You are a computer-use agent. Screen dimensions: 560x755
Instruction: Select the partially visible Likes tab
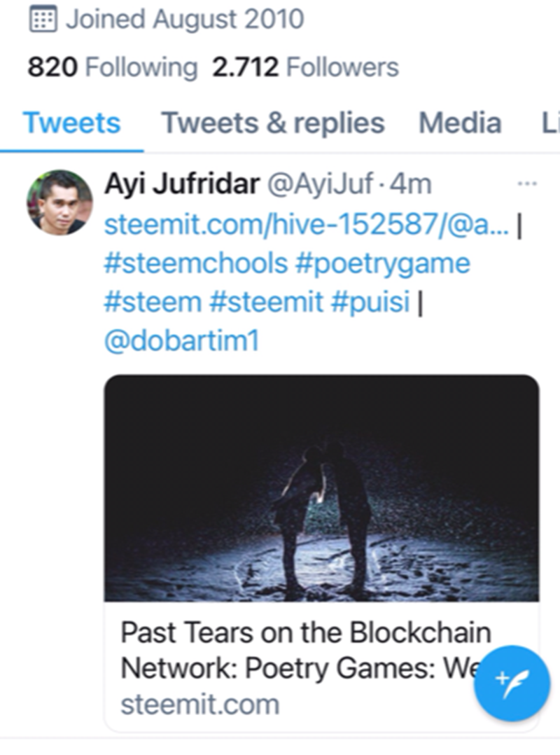coord(550,123)
